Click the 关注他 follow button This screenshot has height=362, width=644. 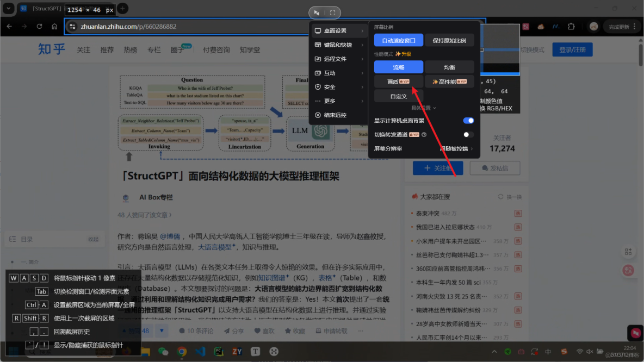(438, 168)
